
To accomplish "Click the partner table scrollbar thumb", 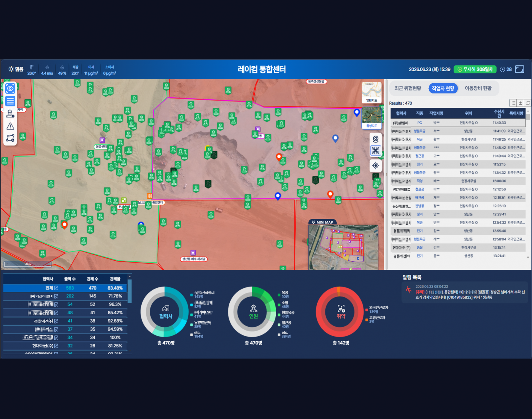I will point(129,291).
